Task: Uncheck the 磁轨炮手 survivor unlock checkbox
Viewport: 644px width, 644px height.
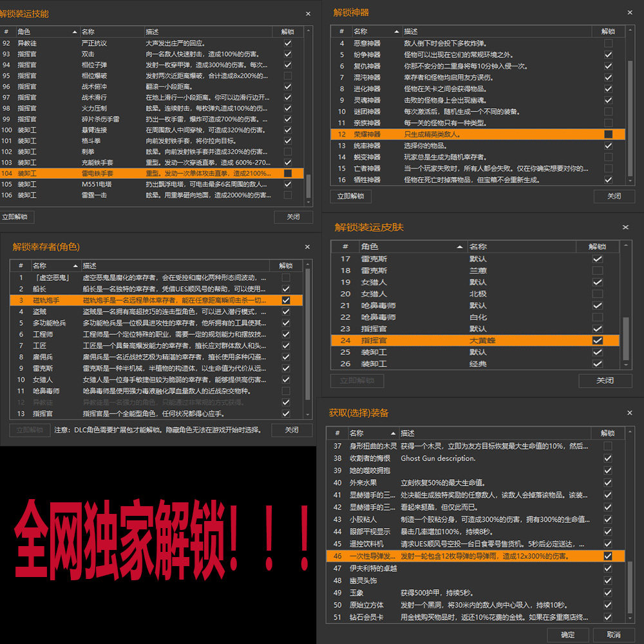Action: 285,300
